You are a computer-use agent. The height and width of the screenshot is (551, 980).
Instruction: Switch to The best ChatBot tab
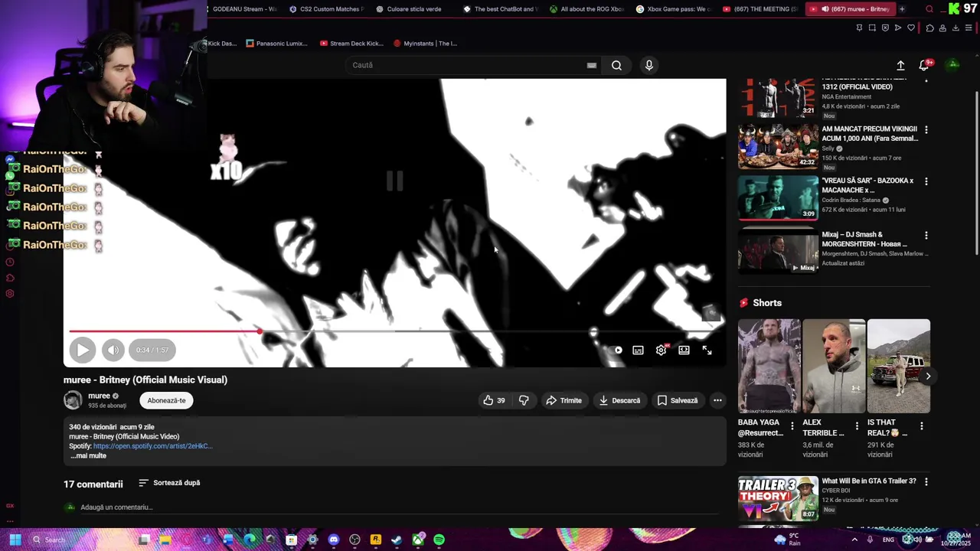pos(501,9)
